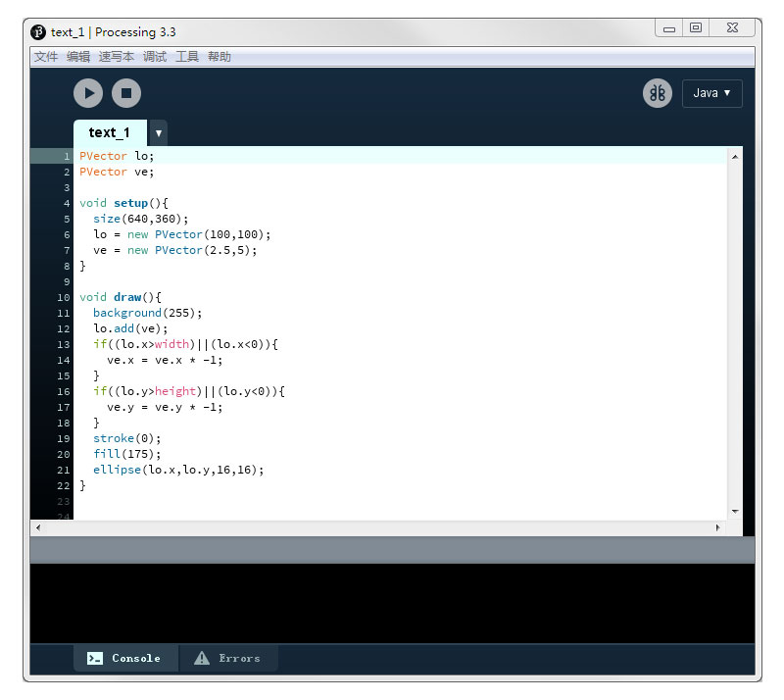Click horizontal scrollbar right arrow
Viewport: 784px width, 700px height.
point(718,527)
